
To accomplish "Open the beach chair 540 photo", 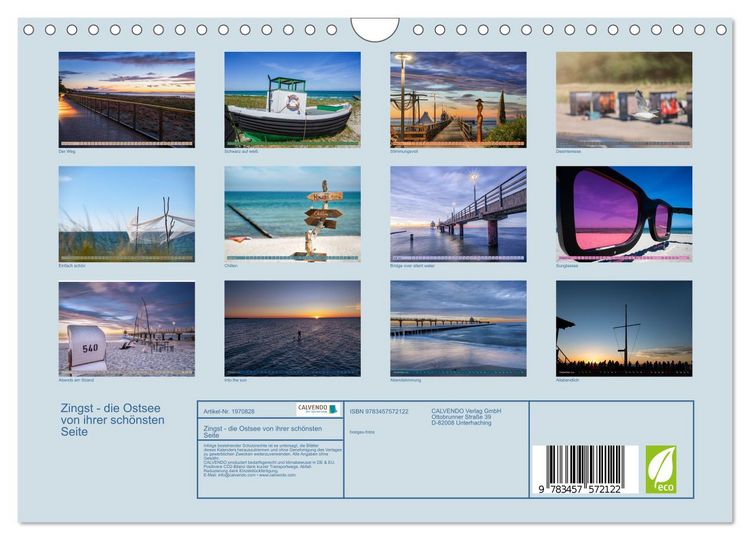I will tap(127, 329).
